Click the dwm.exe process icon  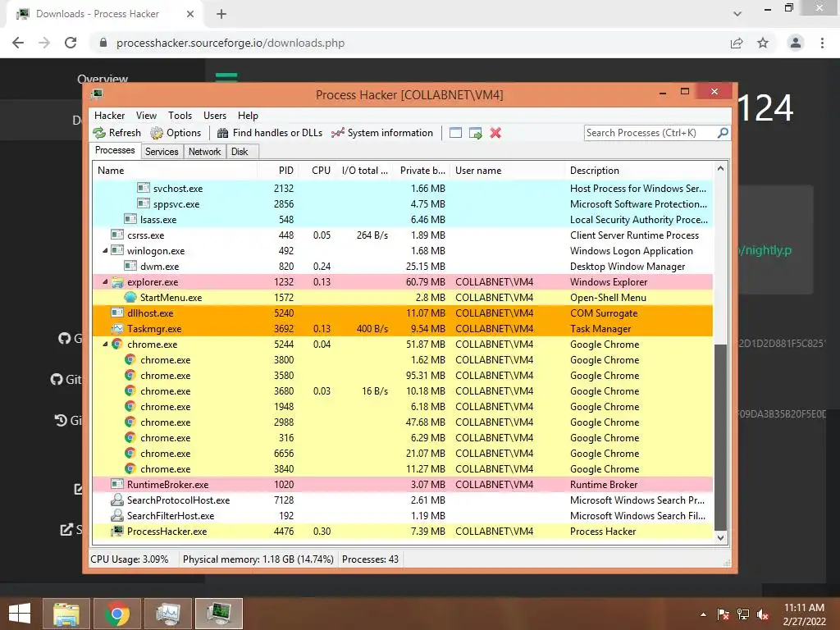tap(130, 267)
